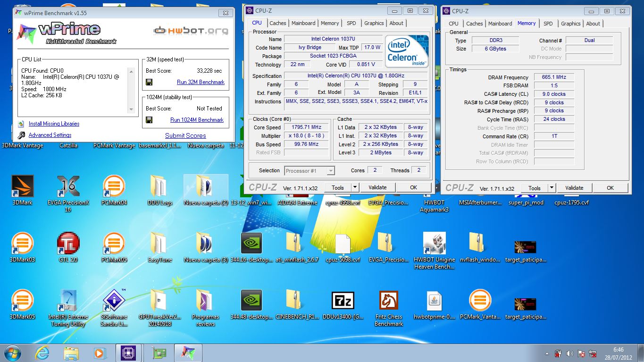Open Programas reviews folder
644x362 pixels.
click(206, 308)
